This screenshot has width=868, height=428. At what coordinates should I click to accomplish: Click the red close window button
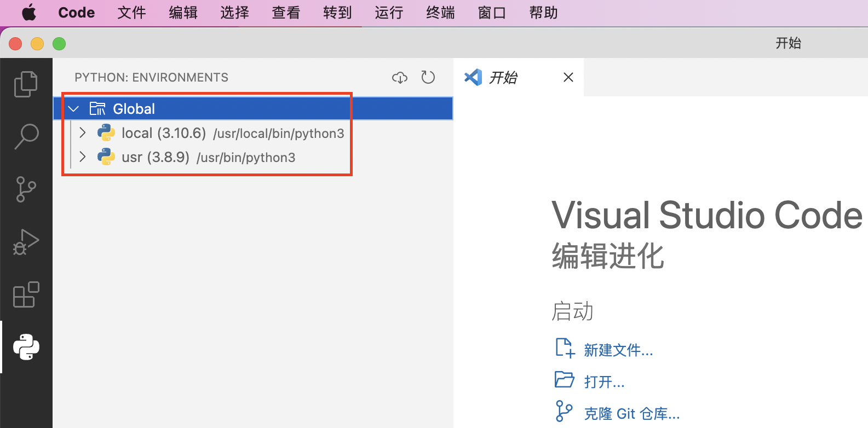(x=15, y=43)
